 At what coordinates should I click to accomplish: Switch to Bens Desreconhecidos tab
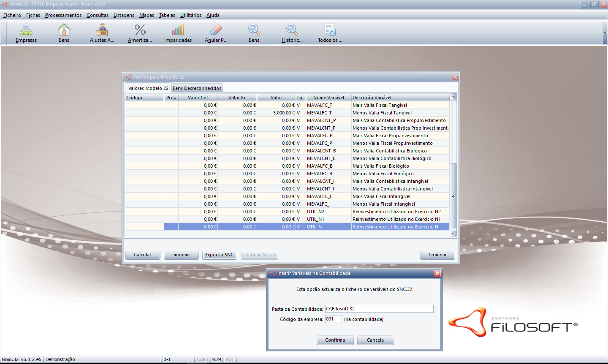coord(197,88)
